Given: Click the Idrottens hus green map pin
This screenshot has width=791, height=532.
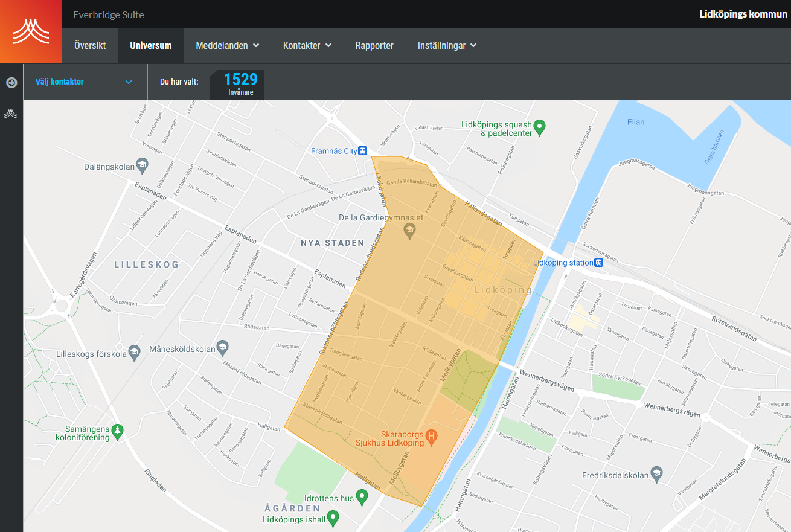Looking at the screenshot, I should [x=362, y=498].
